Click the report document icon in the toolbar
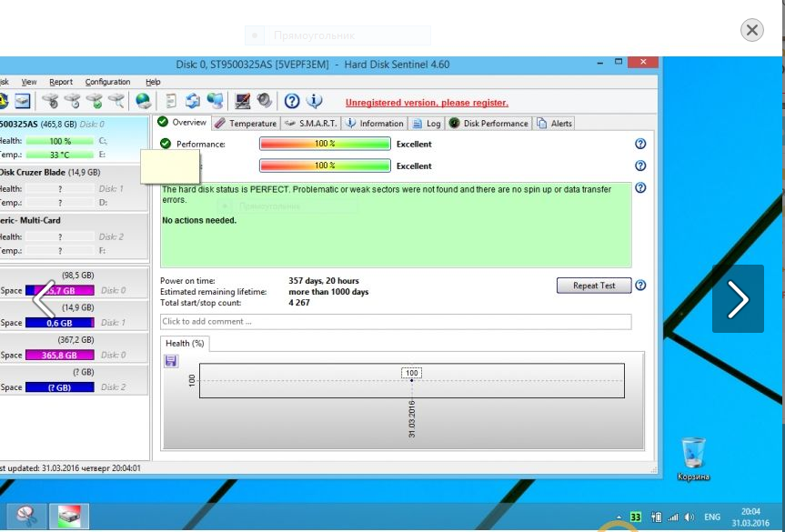The height and width of the screenshot is (532, 785). (x=171, y=101)
